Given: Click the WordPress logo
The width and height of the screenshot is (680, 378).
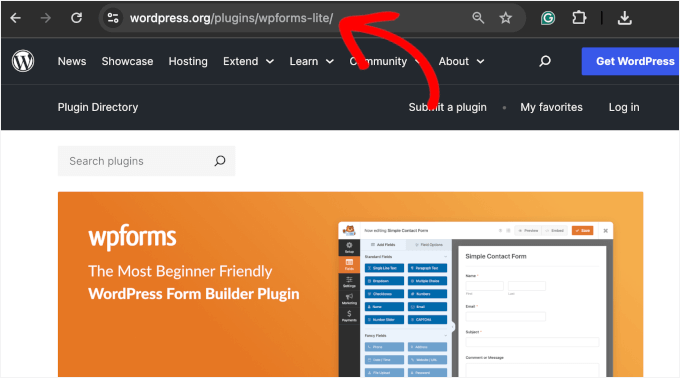Looking at the screenshot, I should 23,61.
